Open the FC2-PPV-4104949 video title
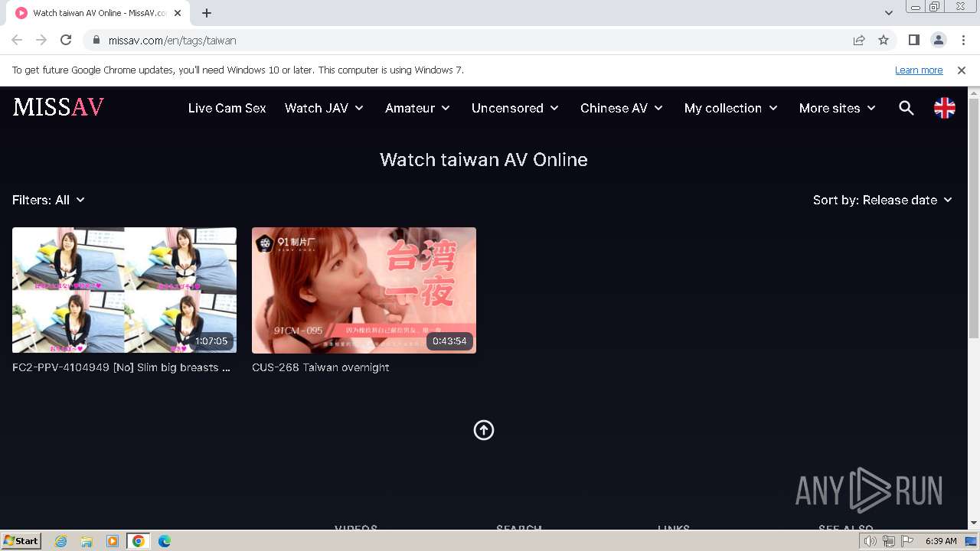 [122, 367]
